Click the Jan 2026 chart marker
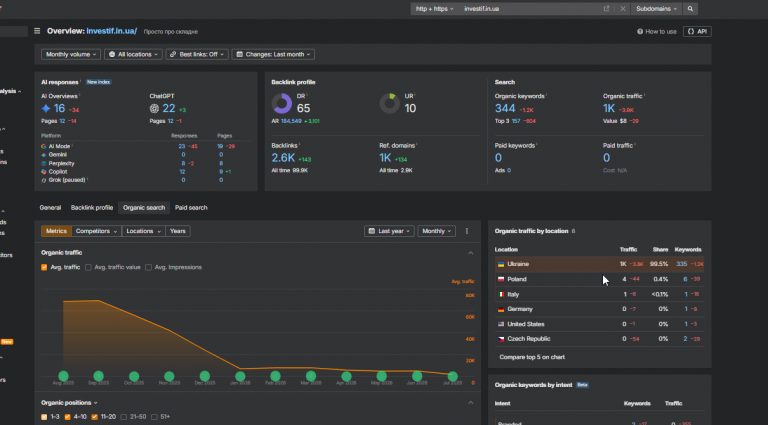Screen dimensions: 768x425 tap(240, 376)
